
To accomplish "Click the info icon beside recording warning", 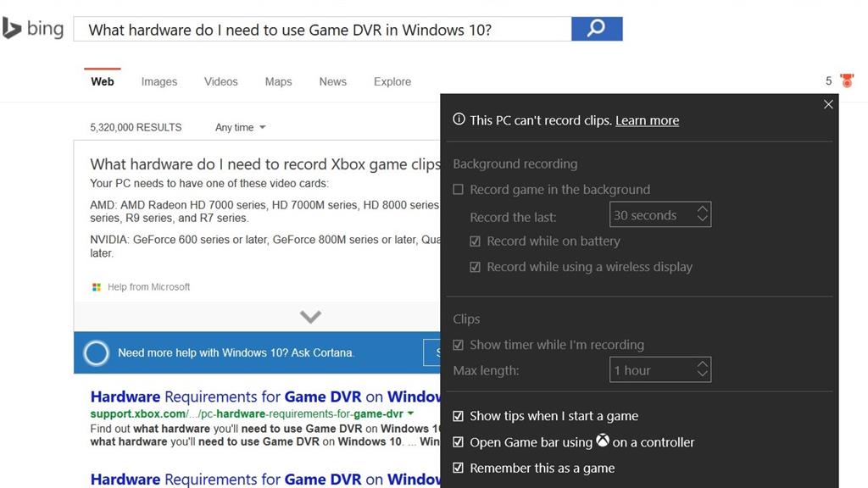I will point(459,119).
